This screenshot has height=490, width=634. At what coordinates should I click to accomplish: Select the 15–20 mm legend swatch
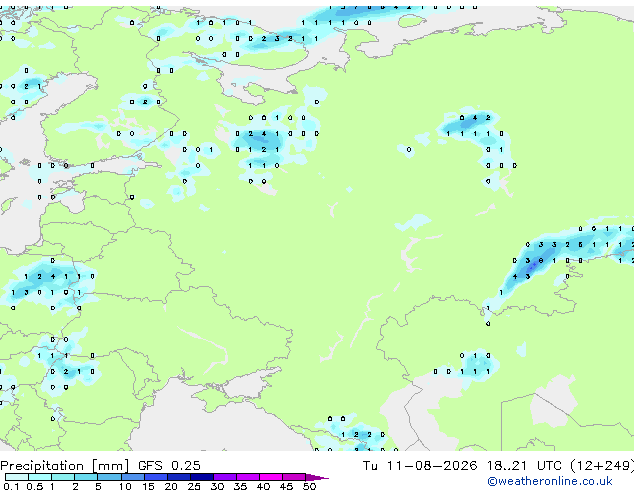[x=156, y=477]
